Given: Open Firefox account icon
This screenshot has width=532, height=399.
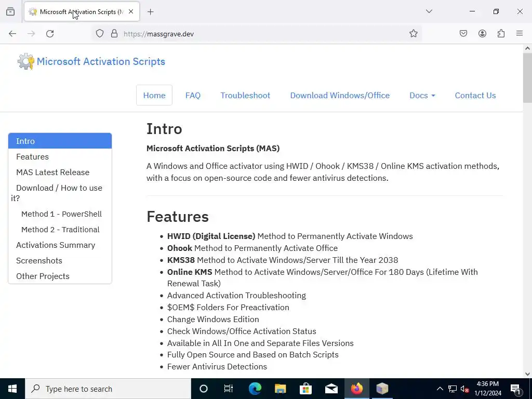Looking at the screenshot, I should [x=482, y=33].
